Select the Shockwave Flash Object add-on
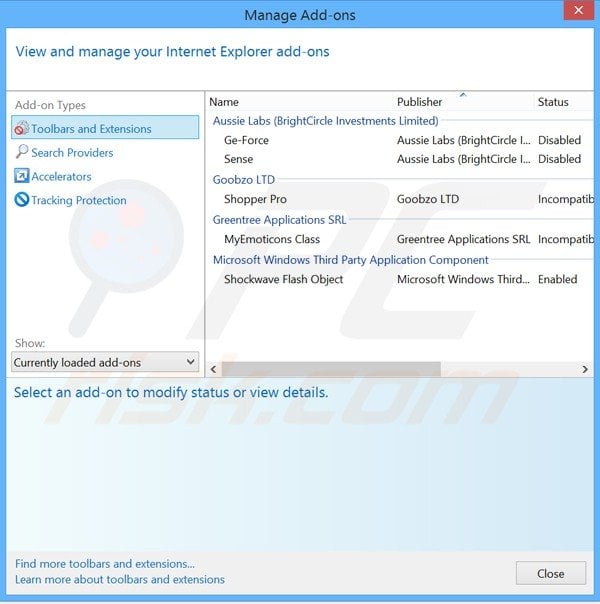 401,279
